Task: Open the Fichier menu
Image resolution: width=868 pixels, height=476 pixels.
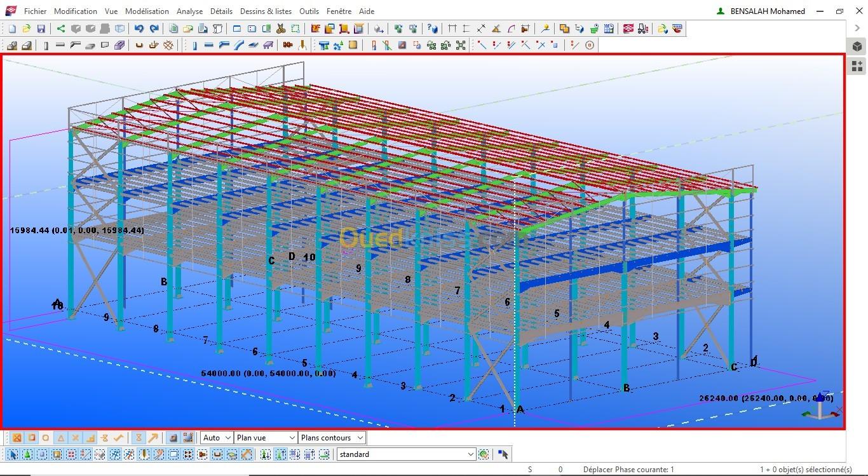Action: [x=35, y=11]
